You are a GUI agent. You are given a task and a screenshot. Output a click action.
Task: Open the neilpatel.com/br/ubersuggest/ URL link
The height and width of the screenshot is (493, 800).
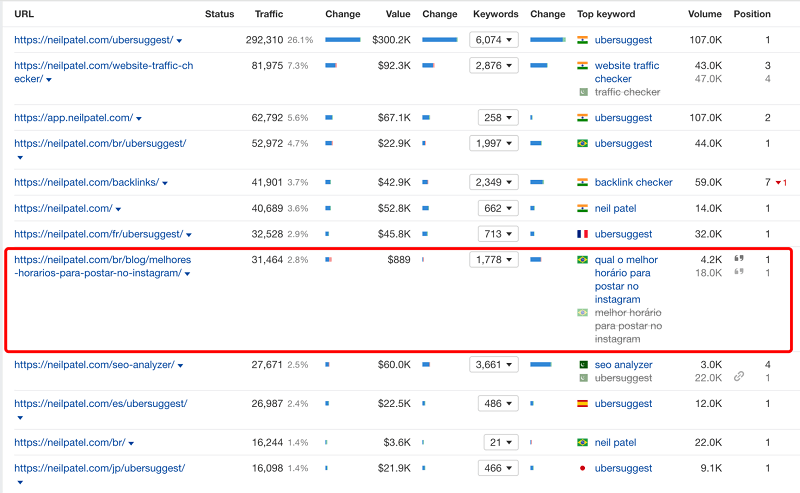point(100,143)
